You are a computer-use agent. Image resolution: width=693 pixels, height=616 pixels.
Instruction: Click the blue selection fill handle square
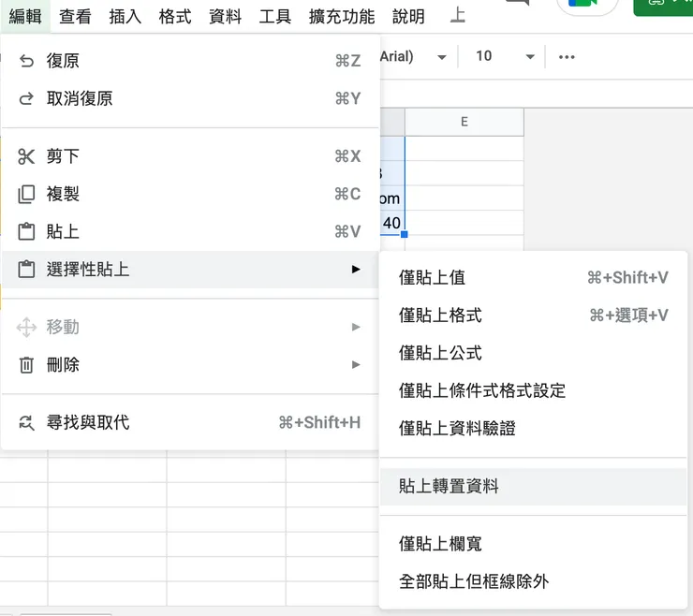click(405, 235)
